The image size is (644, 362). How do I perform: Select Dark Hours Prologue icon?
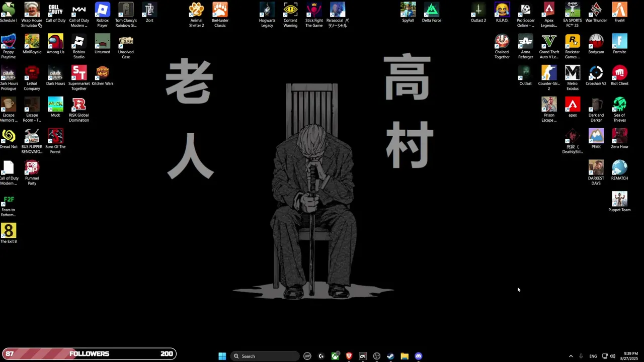coord(9,78)
